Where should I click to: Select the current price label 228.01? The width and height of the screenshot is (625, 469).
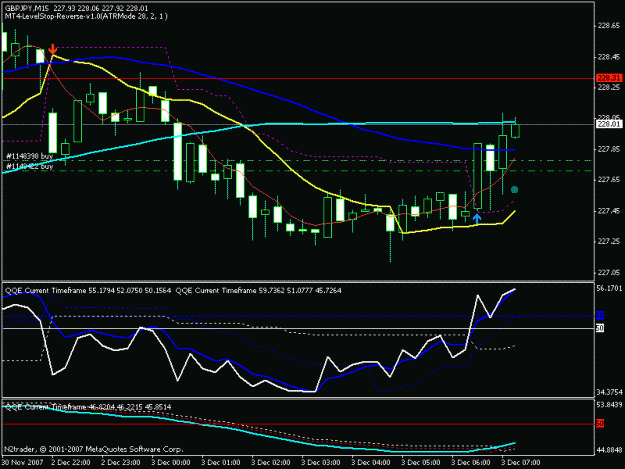tap(609, 124)
